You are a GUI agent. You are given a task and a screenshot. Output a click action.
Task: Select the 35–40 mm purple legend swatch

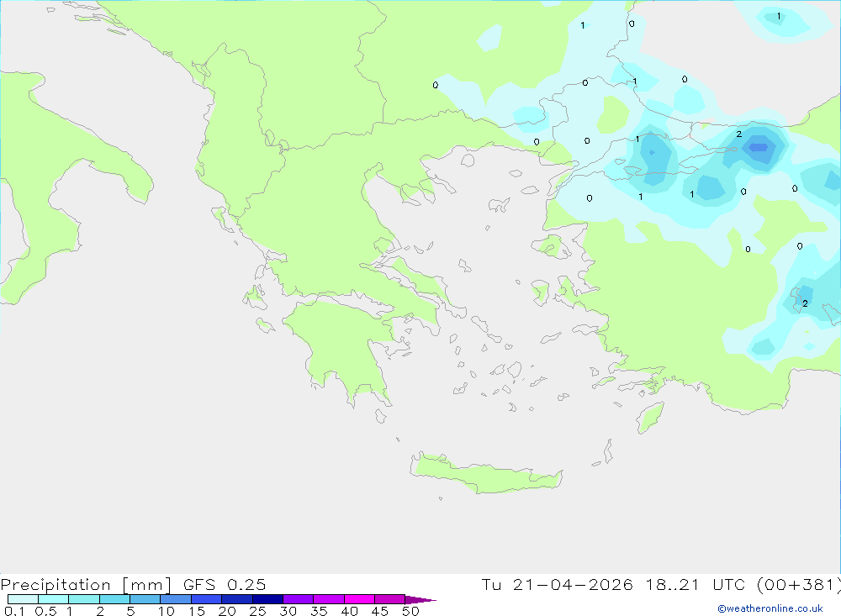coord(328,599)
